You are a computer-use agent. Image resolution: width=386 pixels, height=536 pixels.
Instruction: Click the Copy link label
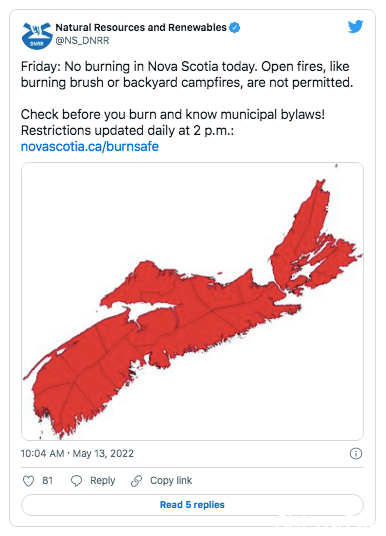(171, 481)
